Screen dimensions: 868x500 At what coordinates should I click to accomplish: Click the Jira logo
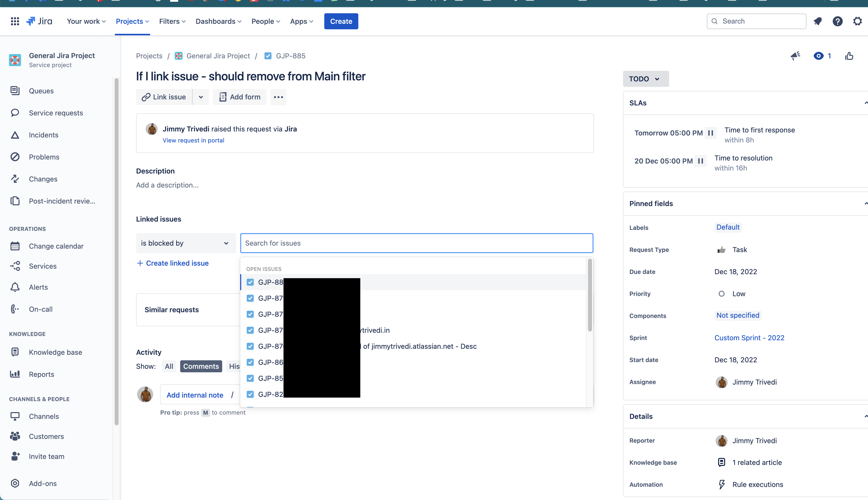[40, 21]
